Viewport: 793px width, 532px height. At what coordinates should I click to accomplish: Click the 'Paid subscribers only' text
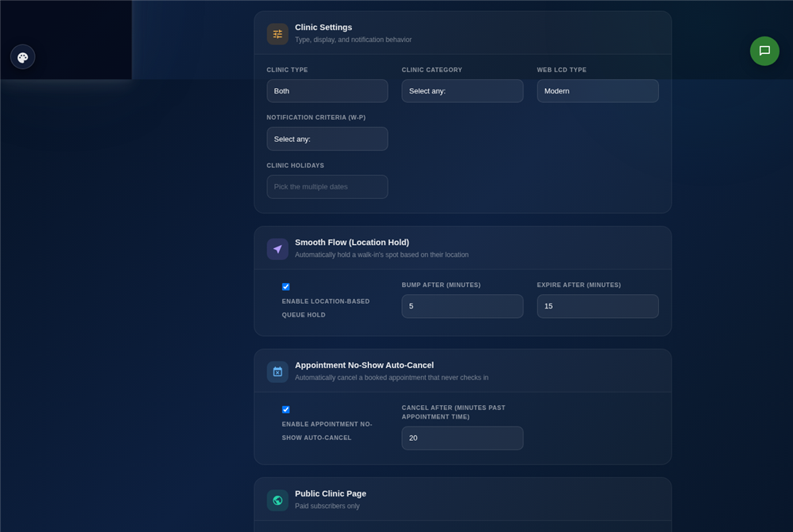[328, 506]
